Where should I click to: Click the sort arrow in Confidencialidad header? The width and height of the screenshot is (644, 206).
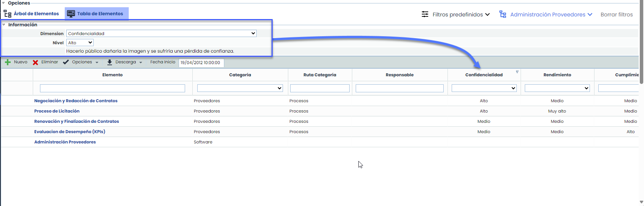pos(517,72)
